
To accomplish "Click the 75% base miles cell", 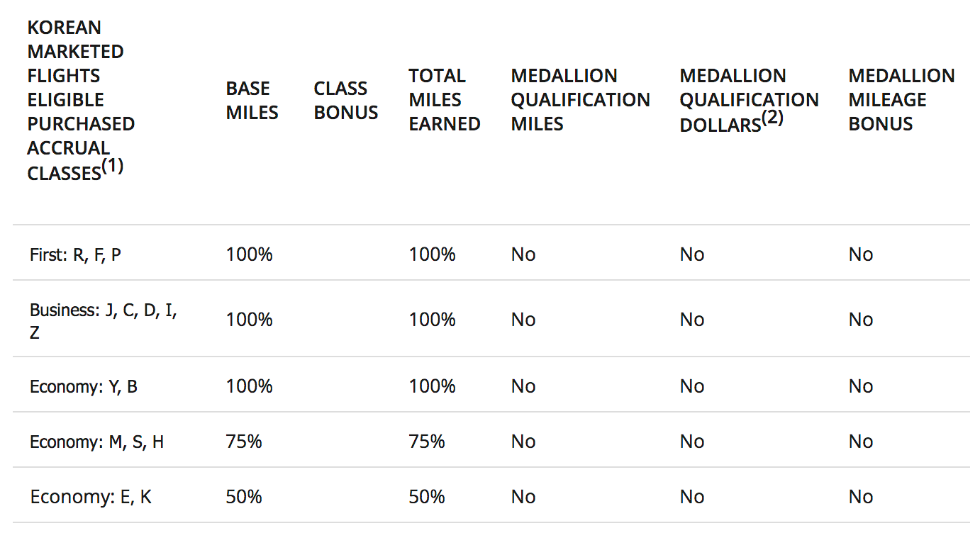I will [244, 442].
